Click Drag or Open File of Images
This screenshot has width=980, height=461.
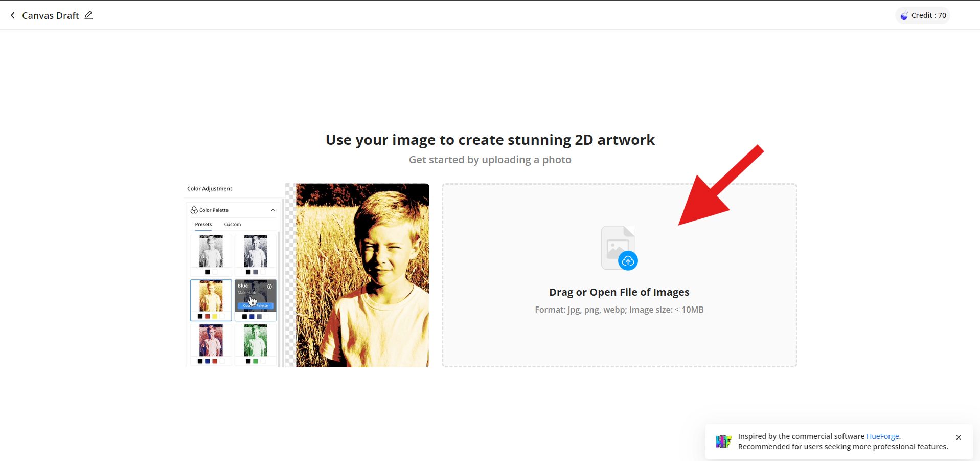pyautogui.click(x=619, y=292)
